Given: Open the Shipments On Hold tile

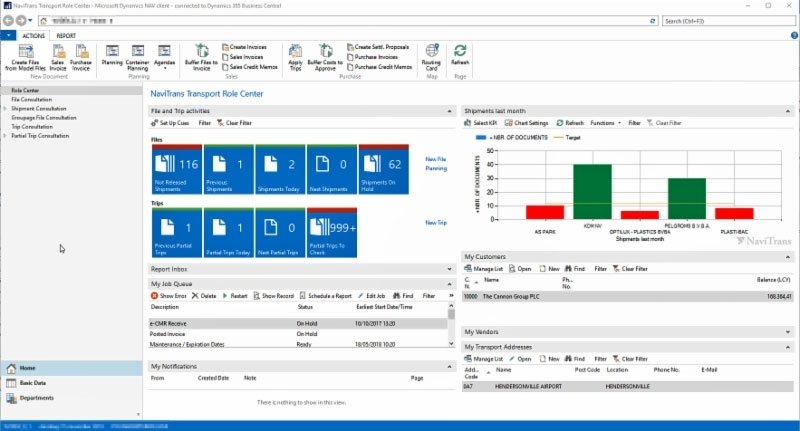Looking at the screenshot, I should pyautogui.click(x=384, y=169).
